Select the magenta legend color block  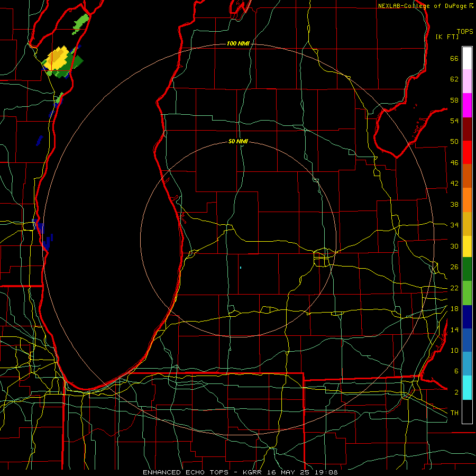pos(467,105)
